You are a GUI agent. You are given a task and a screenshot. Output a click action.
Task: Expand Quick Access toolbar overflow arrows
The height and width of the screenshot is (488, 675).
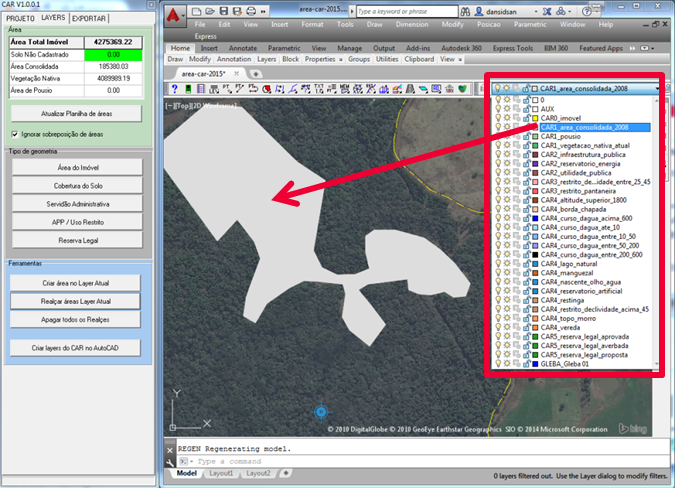pyautogui.click(x=263, y=12)
